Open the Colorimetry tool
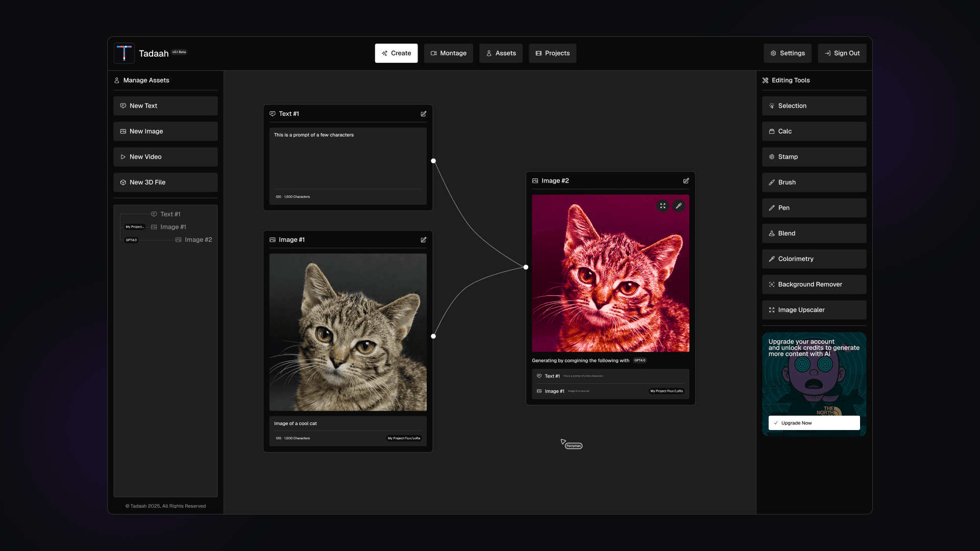 814,259
